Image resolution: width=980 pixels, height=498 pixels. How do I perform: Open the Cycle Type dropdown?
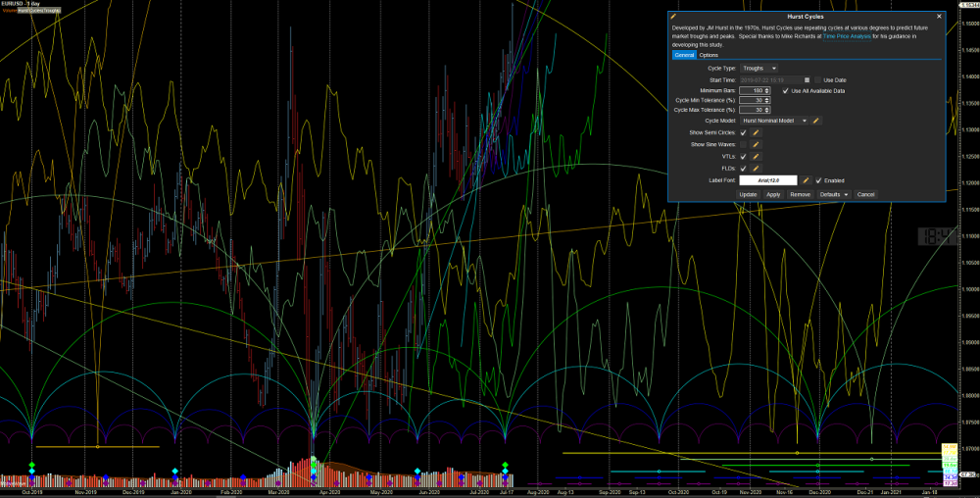point(759,68)
